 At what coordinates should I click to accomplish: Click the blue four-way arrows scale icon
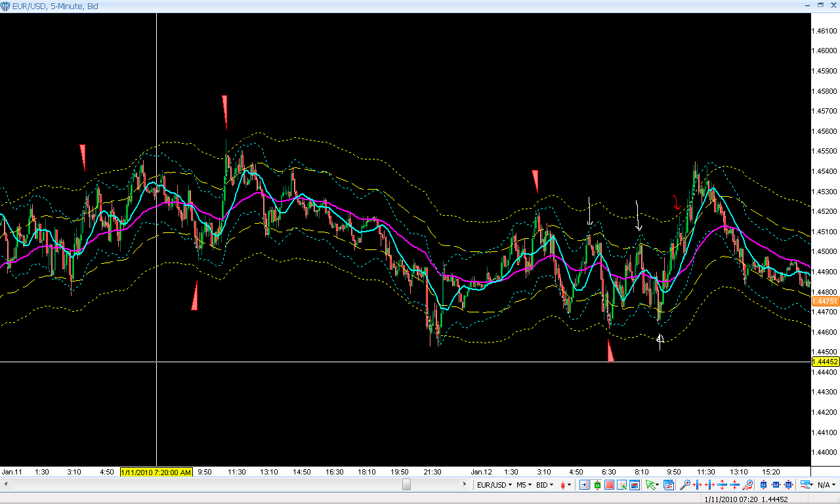[x=788, y=485]
